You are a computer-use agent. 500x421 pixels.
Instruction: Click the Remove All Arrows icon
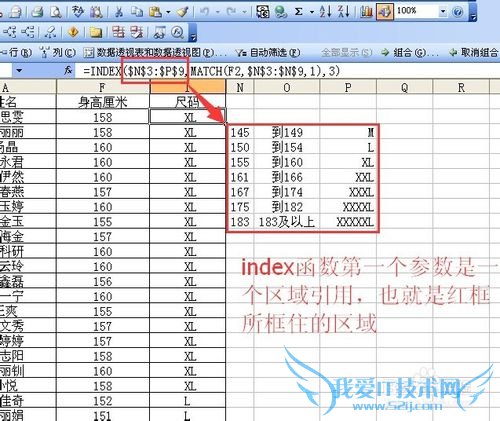click(x=50, y=32)
